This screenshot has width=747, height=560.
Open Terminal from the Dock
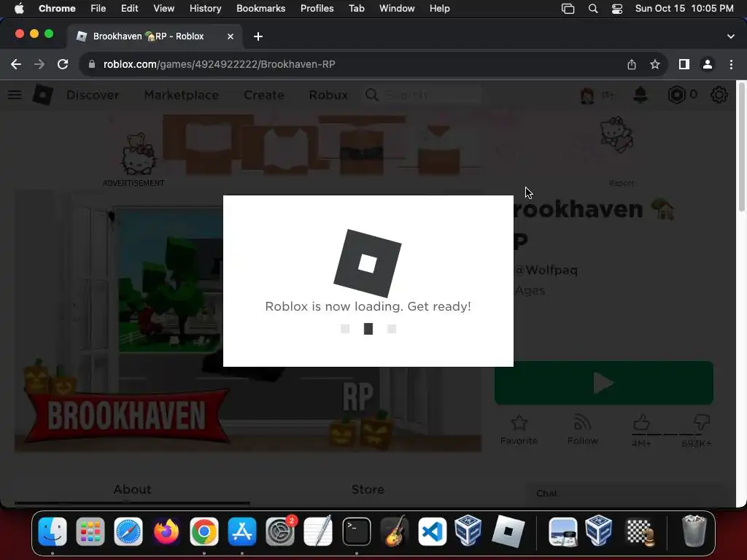tap(356, 532)
